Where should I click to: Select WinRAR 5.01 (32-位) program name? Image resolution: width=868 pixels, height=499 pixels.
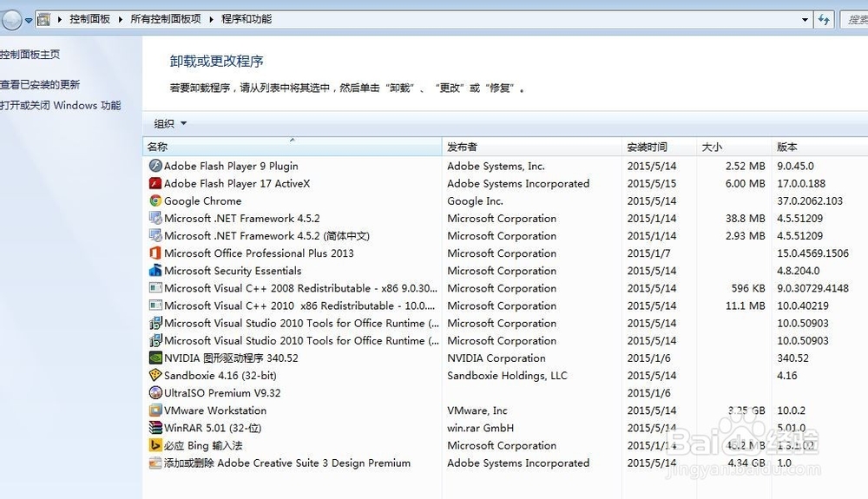point(213,428)
